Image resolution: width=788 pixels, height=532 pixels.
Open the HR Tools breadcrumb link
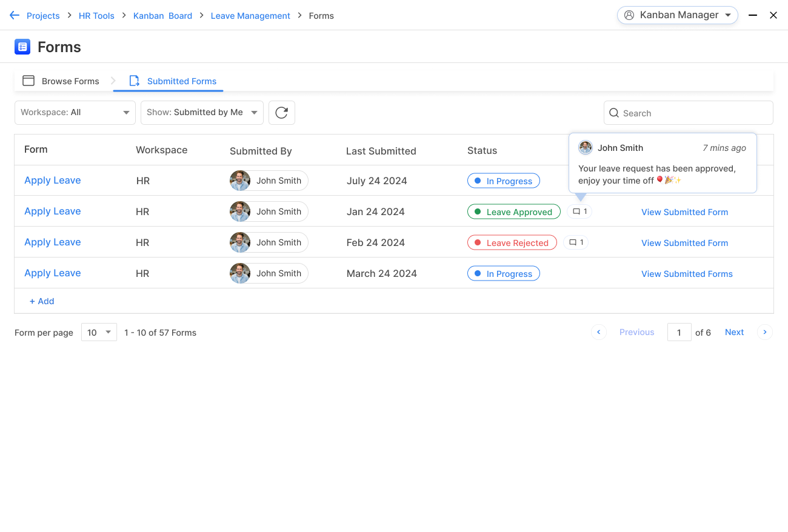coord(96,15)
